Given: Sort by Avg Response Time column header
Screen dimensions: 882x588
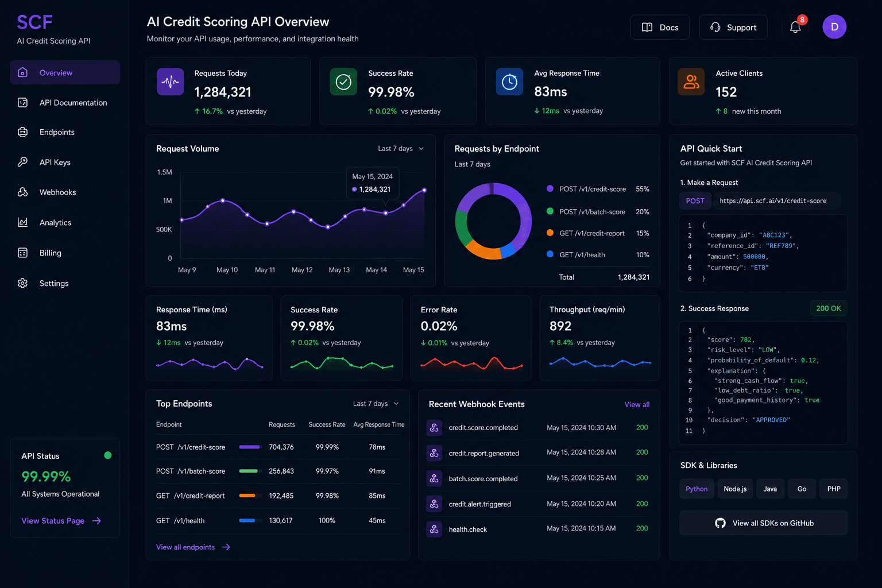Looking at the screenshot, I should [x=379, y=424].
